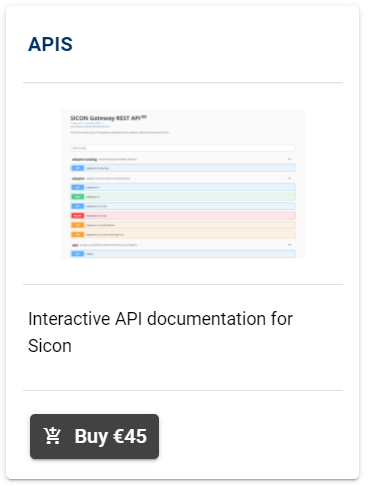Click the first orange PUT method badge
This screenshot has height=486, width=371.
tap(77, 225)
